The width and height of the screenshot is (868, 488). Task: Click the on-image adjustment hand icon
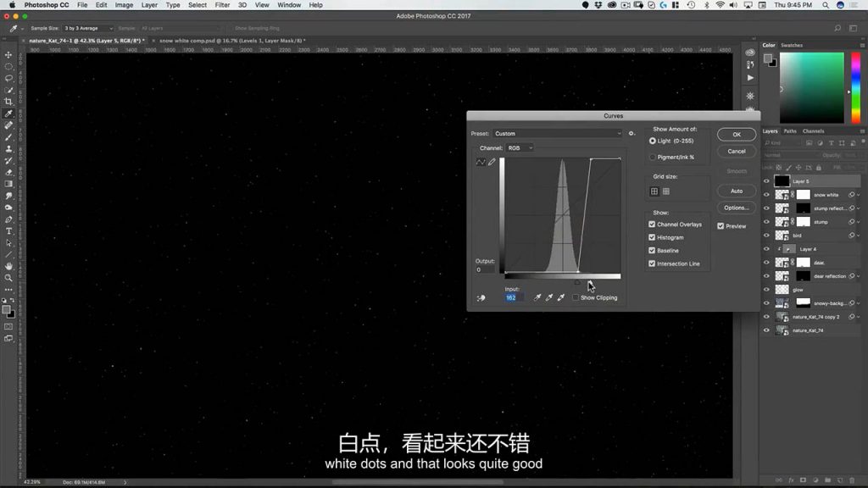(481, 297)
